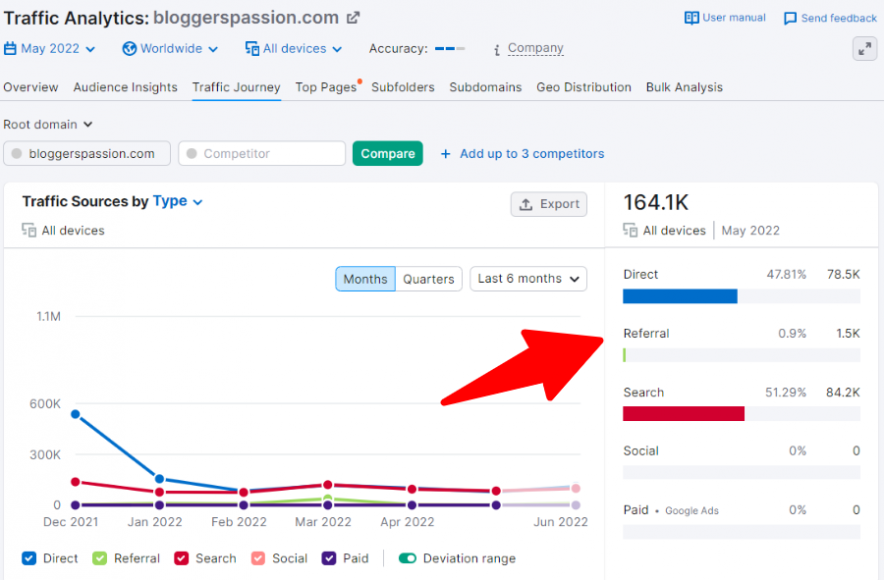Click the blue Direct traffic bar
Viewport: 884px width, 580px height.
click(x=680, y=296)
